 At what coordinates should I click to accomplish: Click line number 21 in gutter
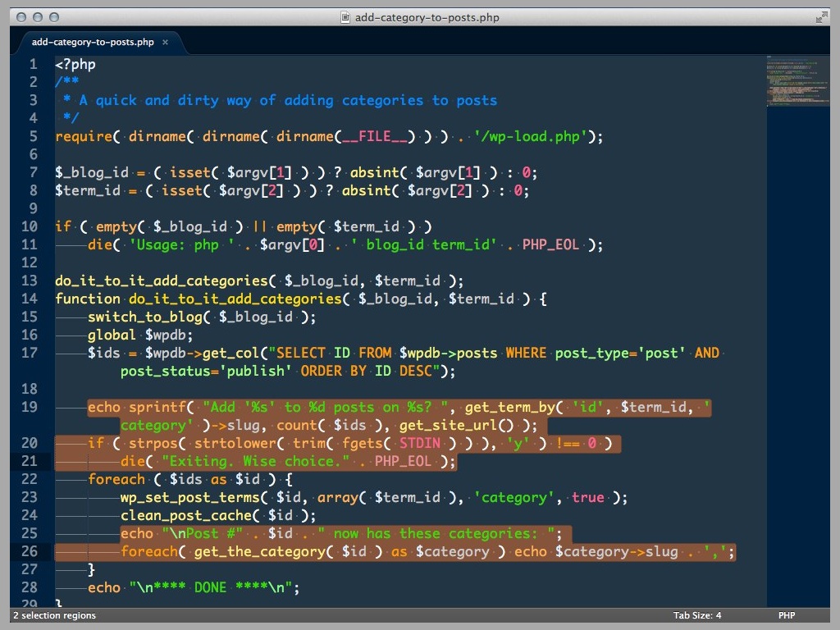pos(30,461)
